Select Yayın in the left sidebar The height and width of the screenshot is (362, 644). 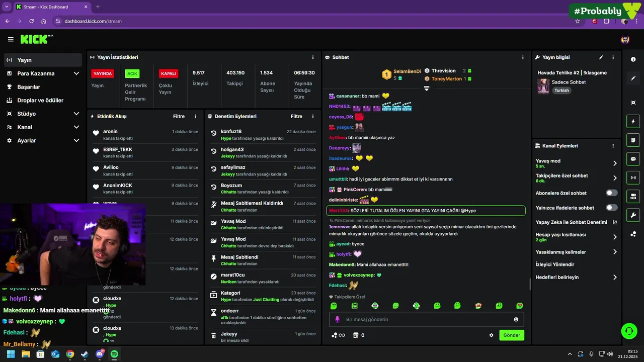pos(43,60)
